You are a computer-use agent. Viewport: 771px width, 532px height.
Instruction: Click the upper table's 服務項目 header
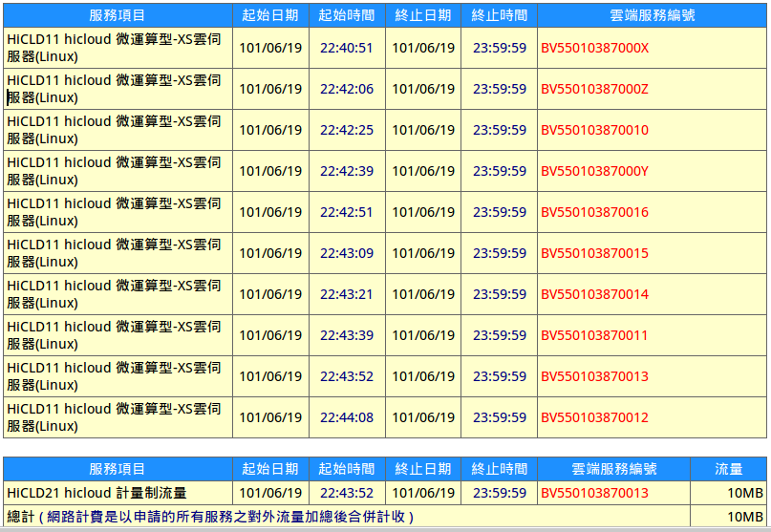point(118,15)
